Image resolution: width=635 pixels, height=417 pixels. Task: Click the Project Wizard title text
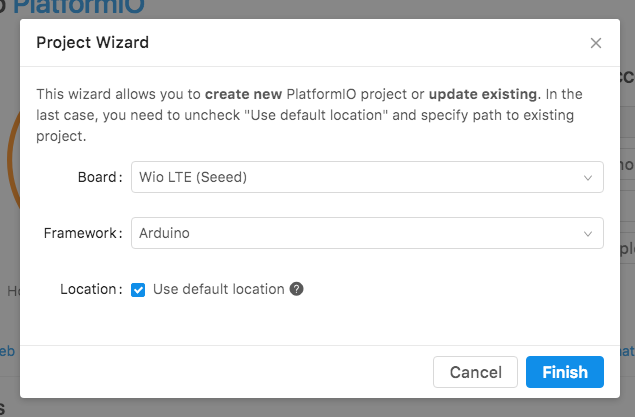93,43
